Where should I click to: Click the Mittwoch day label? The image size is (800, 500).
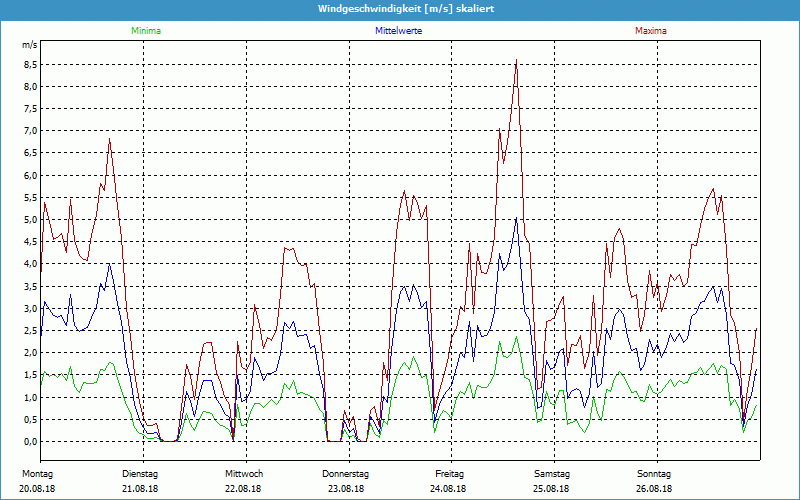[x=244, y=474]
